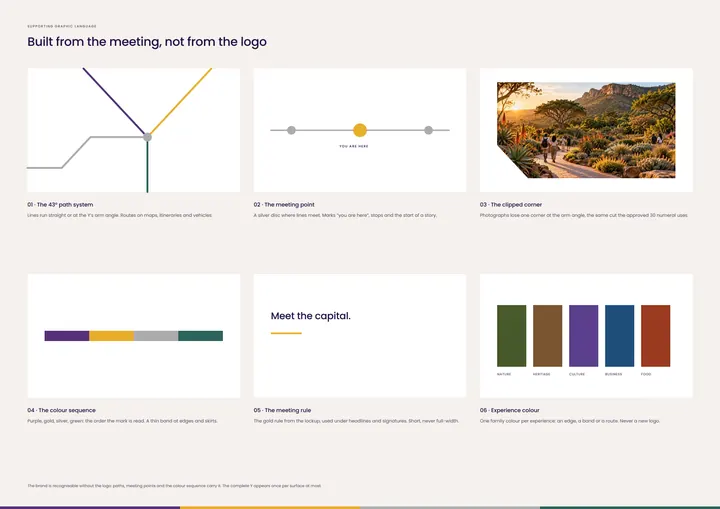Click the description starting "One family colour per experience"
This screenshot has height=509, width=720.
pos(570,421)
